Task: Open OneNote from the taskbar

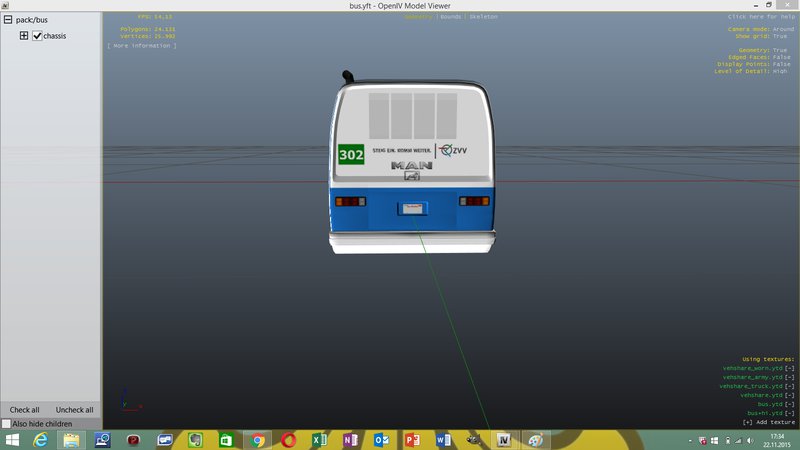Action: [x=351, y=440]
